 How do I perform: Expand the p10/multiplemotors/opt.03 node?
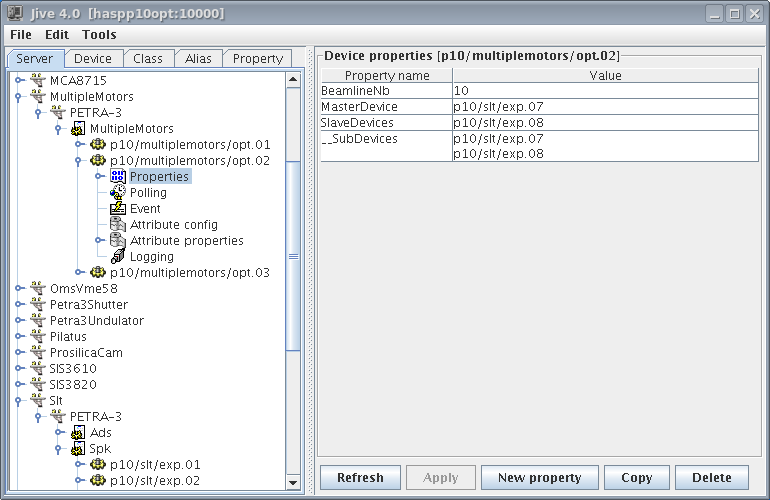tap(79, 272)
